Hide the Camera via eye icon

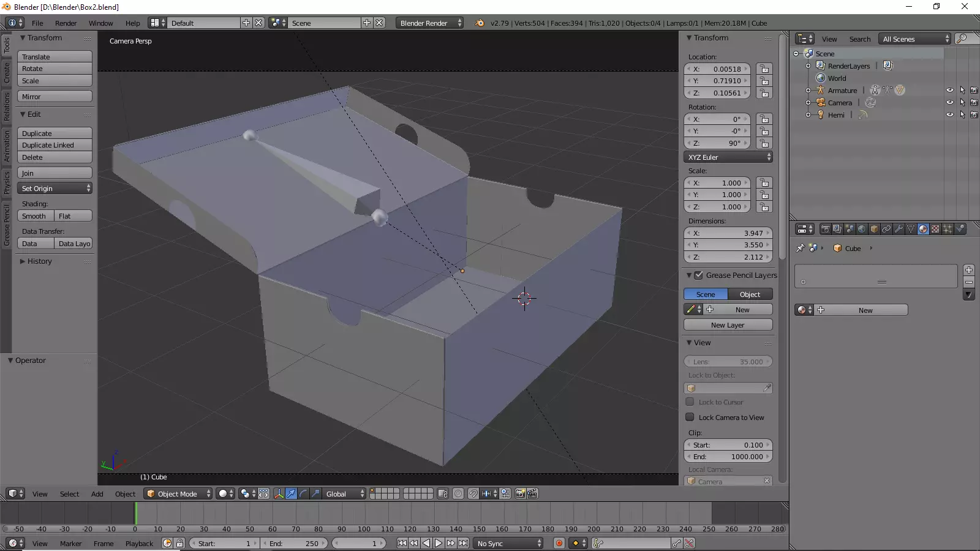950,102
